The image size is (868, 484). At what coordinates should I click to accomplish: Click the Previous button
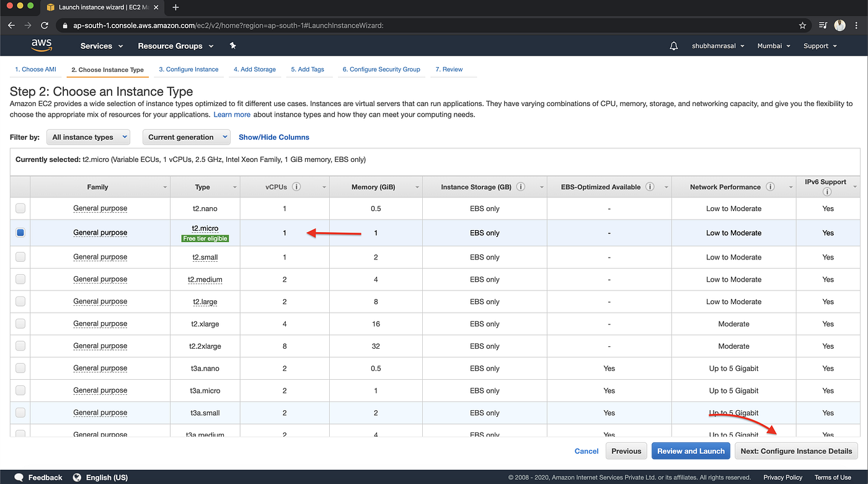coord(626,451)
